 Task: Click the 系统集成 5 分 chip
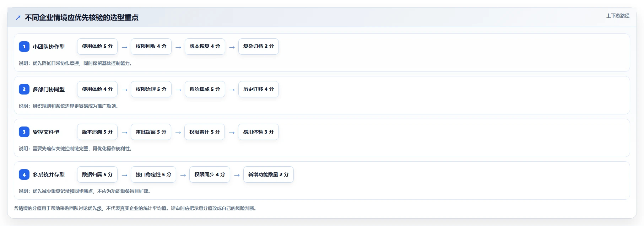205,89
